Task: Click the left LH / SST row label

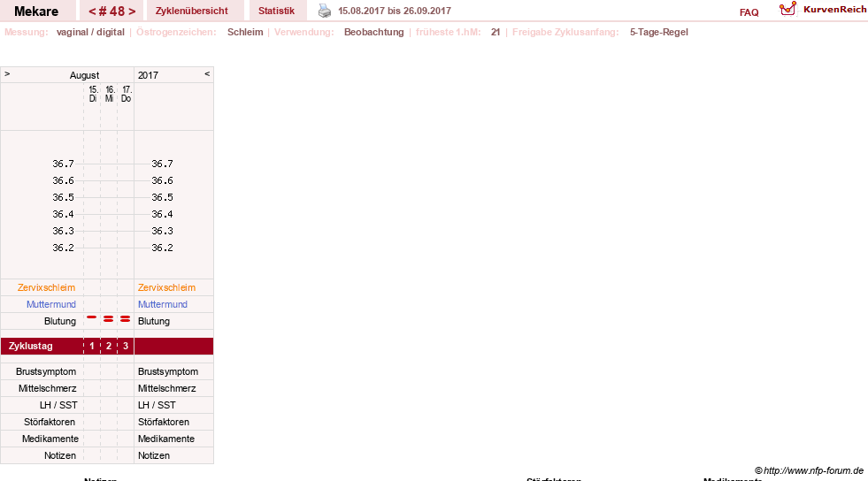Action: (58, 405)
